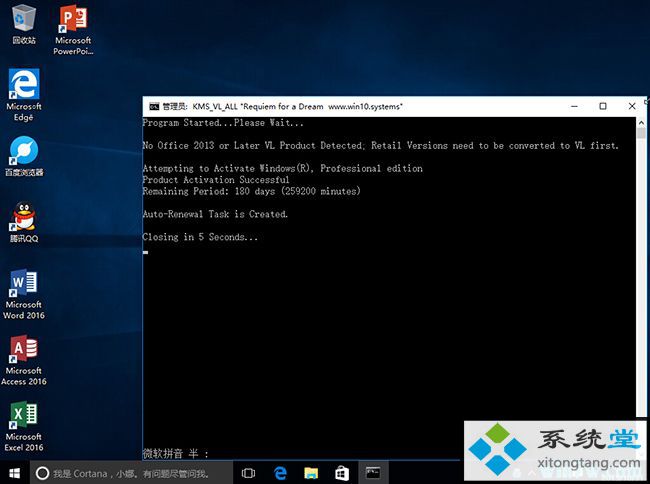This screenshot has width=650, height=484.
Task: Open Microsoft Word 2016 desktop shortcut
Action: pos(24,294)
